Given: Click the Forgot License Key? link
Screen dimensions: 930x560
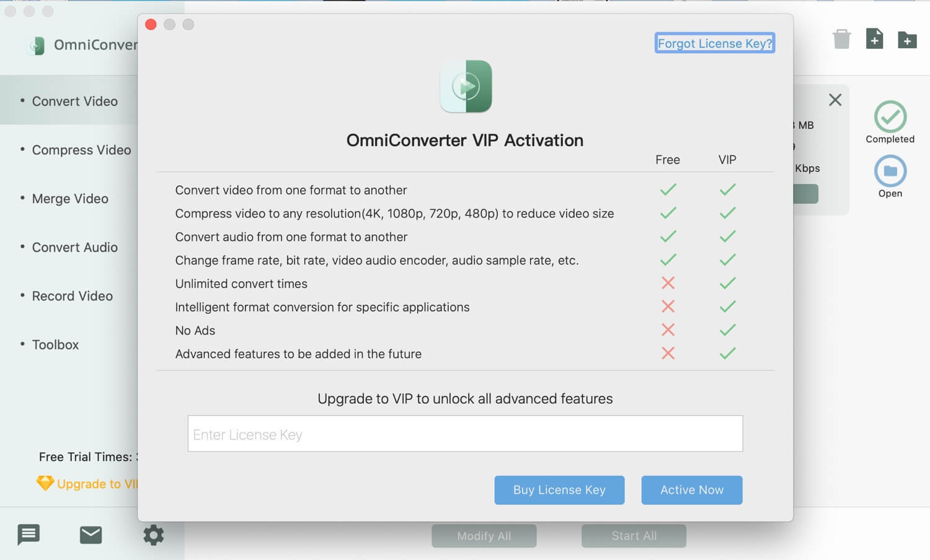Looking at the screenshot, I should (715, 43).
